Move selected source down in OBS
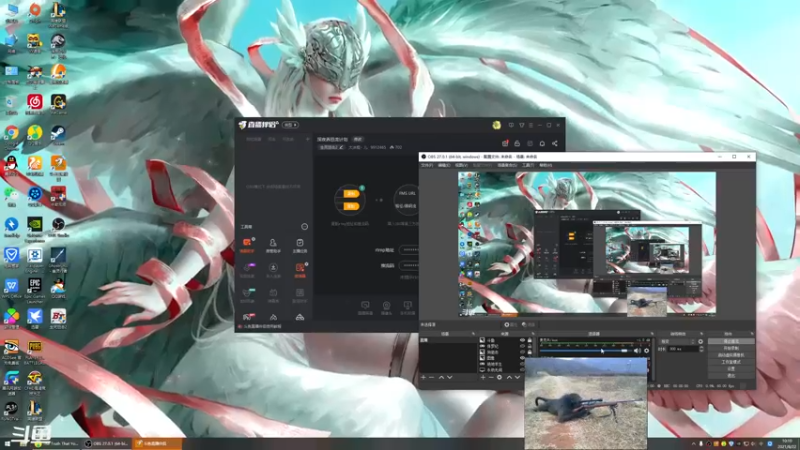Image resolution: width=800 pixels, height=450 pixels. click(517, 378)
